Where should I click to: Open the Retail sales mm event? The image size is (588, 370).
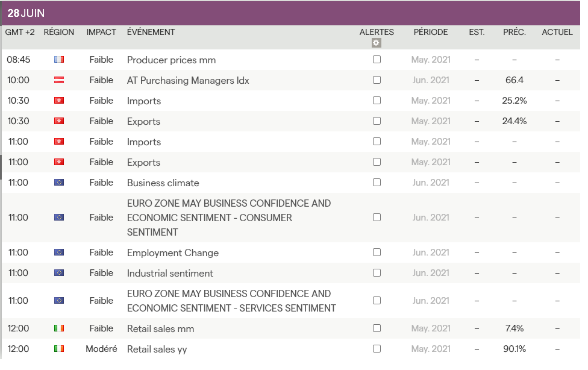[x=160, y=329]
